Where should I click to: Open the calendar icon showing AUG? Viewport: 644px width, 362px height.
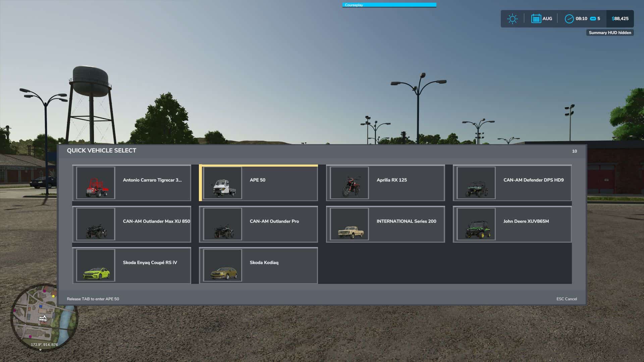[537, 18]
